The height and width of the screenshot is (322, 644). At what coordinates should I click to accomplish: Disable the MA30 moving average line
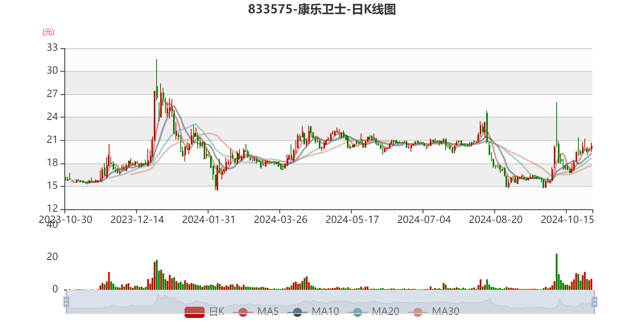point(433,312)
